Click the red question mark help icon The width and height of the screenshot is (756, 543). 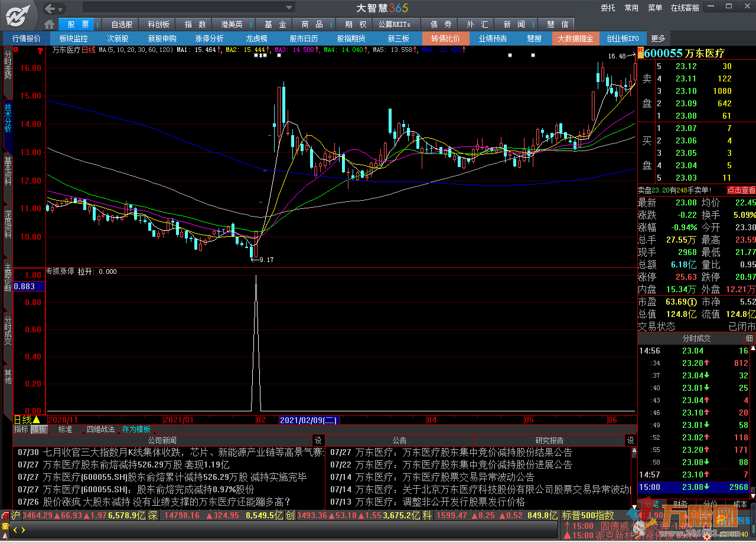[x=40, y=51]
